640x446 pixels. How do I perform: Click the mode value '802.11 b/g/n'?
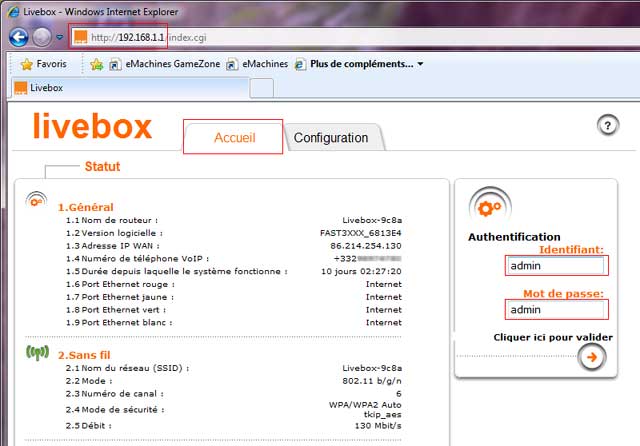click(372, 381)
